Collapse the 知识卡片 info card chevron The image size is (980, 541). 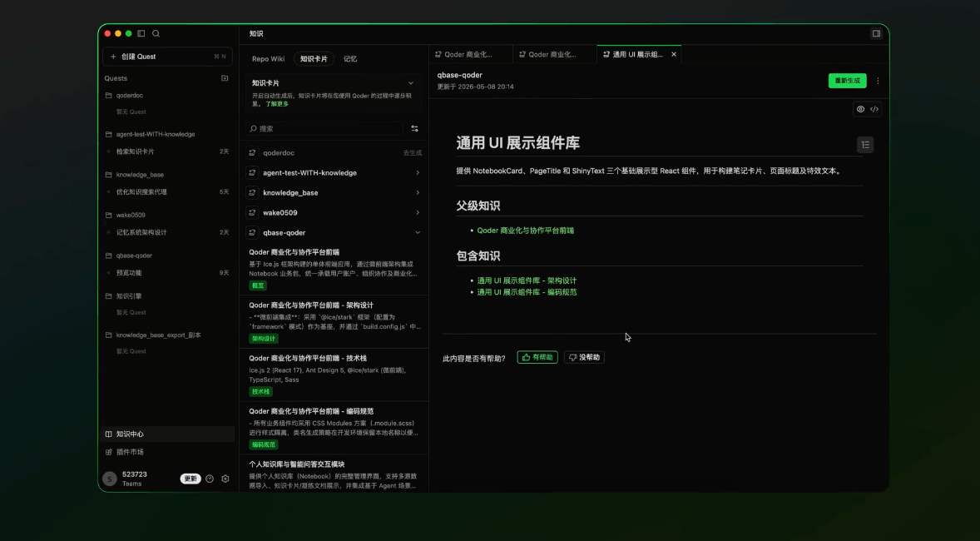tap(411, 82)
